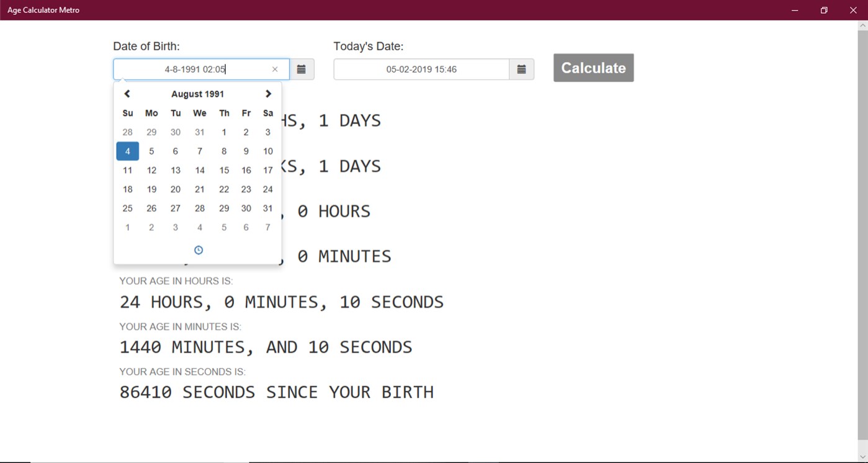
Task: Select the highlighted day 4
Action: point(127,151)
